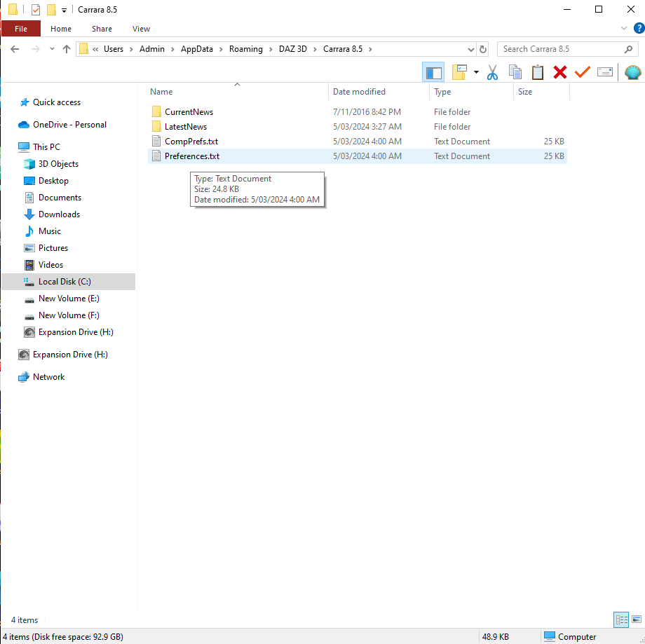
Task: Click Users in the address breadcrumb
Action: pyautogui.click(x=114, y=49)
